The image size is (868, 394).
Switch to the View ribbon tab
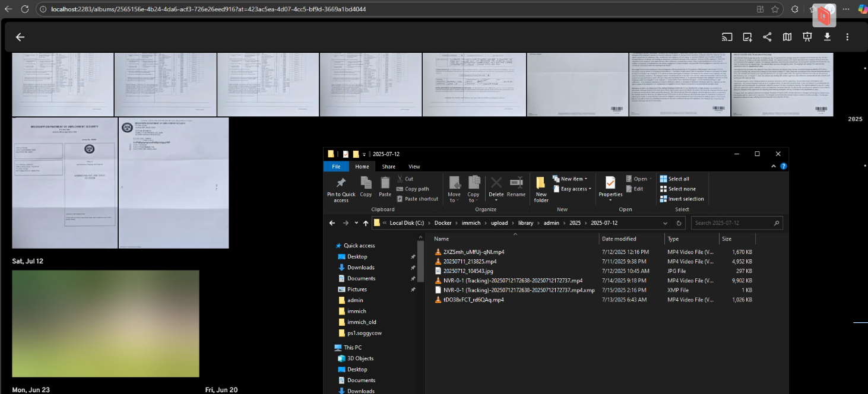[x=414, y=167]
